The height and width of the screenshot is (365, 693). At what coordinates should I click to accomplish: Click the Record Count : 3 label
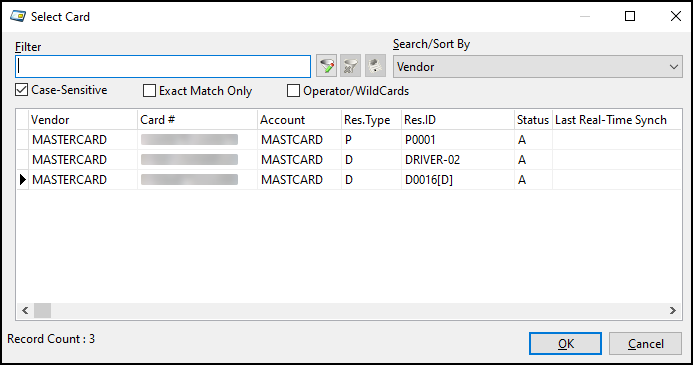[x=51, y=339]
